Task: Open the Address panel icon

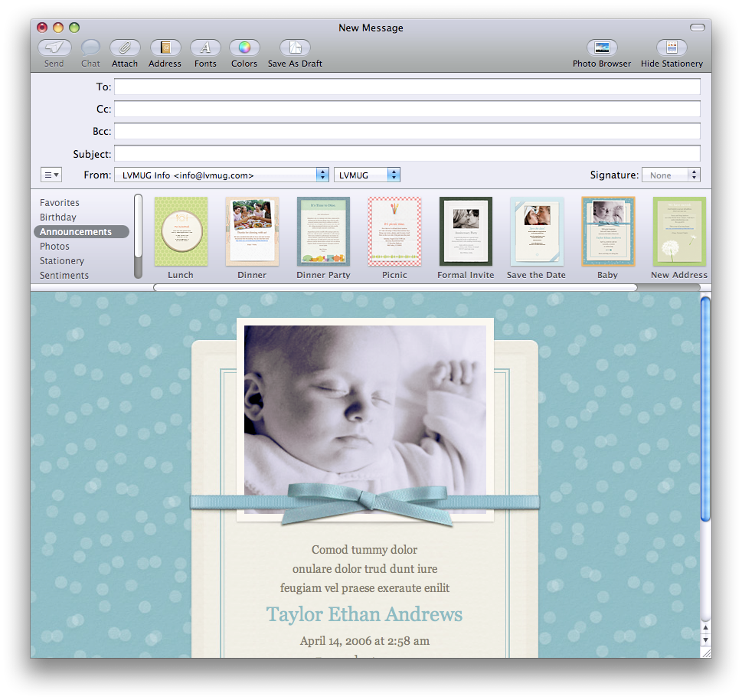Action: pos(165,46)
